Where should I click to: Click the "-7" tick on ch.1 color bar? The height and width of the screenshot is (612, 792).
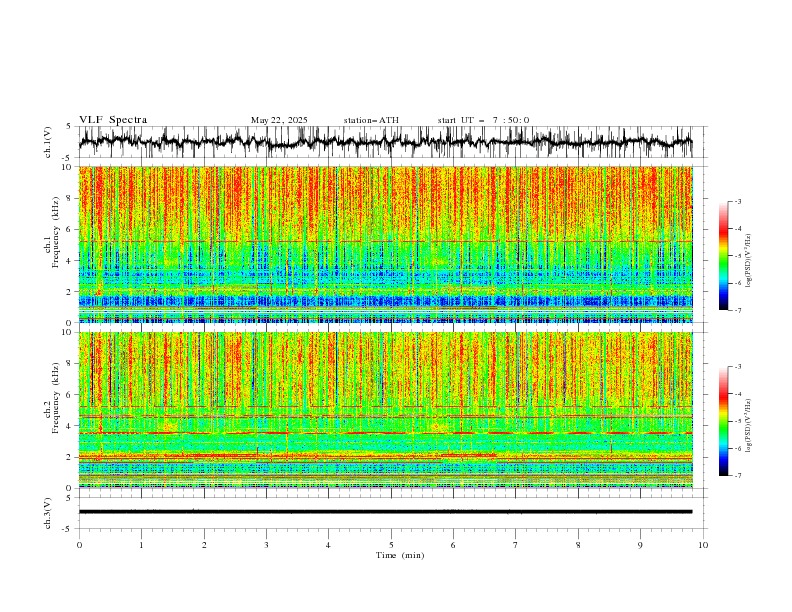tap(738, 310)
